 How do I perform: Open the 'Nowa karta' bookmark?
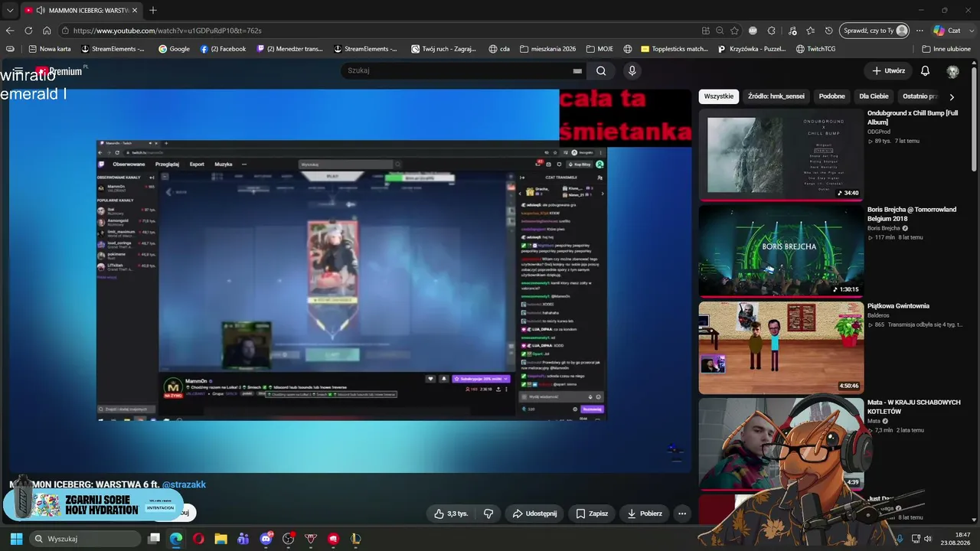[50, 49]
